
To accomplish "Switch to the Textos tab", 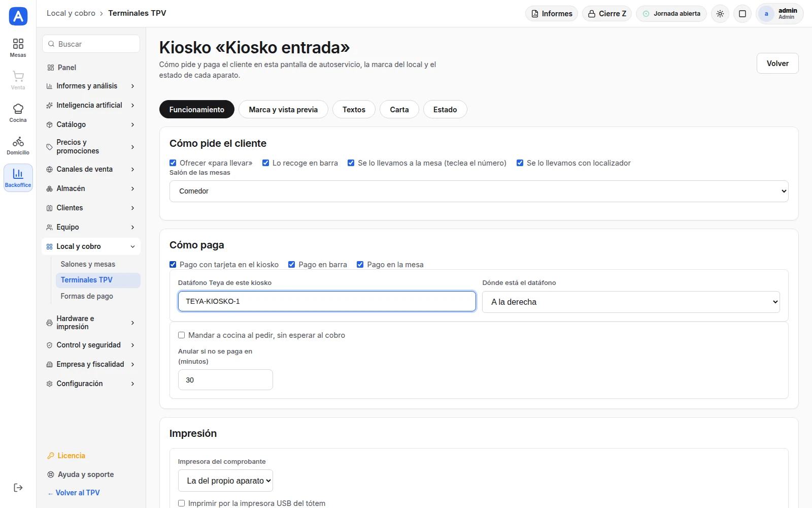I will click(x=354, y=109).
